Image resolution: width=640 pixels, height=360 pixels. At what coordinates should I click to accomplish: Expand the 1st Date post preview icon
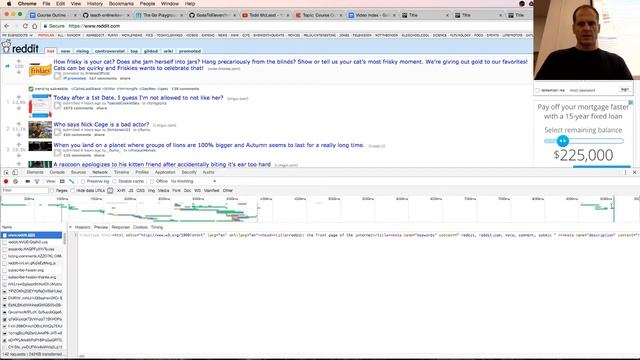point(57,106)
